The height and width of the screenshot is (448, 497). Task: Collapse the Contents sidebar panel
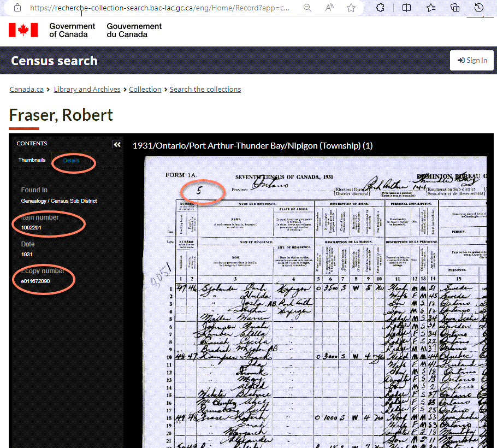pos(117,144)
